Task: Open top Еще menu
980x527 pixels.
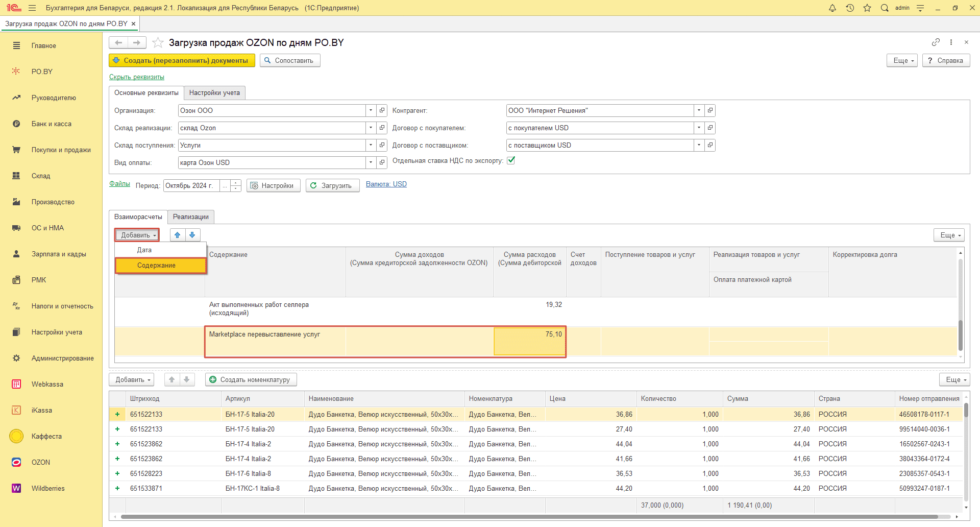Action: coord(902,60)
